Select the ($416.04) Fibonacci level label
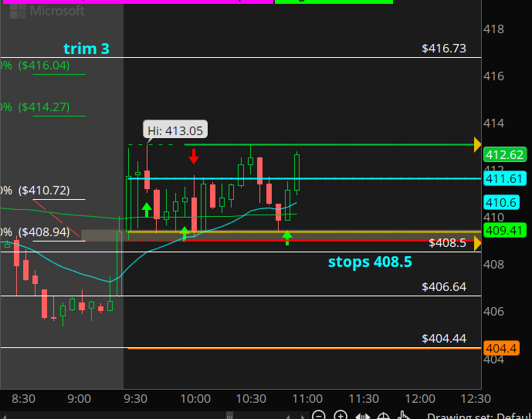Viewport: 532px width, 419px height. coord(44,65)
